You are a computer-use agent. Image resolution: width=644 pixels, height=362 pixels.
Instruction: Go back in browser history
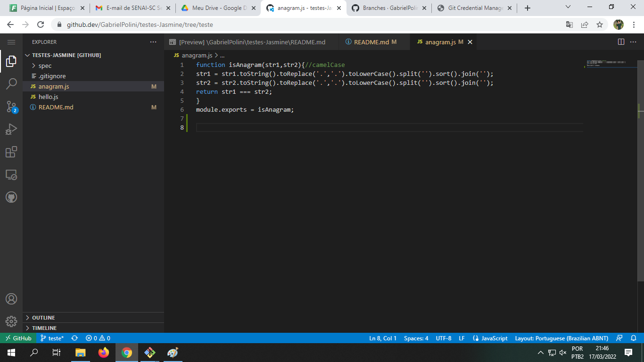[10, 25]
